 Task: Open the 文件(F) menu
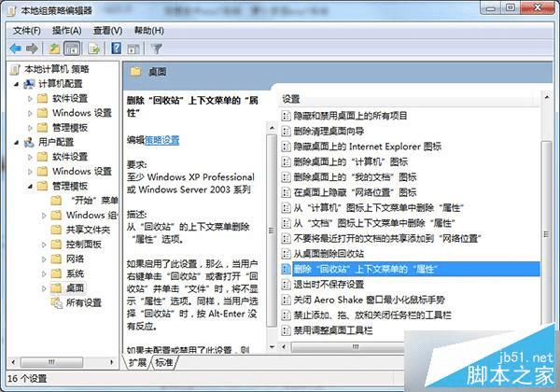pos(27,31)
